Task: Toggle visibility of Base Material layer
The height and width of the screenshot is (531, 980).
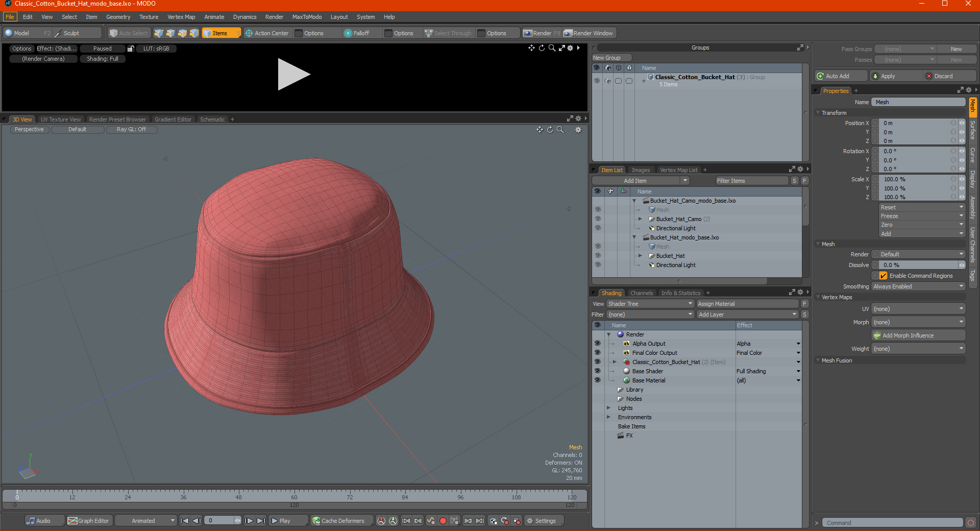Action: pyautogui.click(x=597, y=380)
